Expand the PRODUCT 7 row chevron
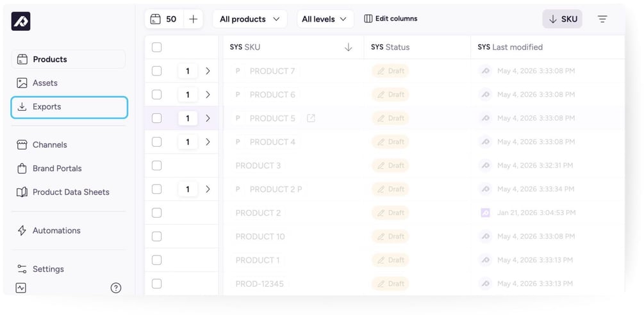 [208, 71]
